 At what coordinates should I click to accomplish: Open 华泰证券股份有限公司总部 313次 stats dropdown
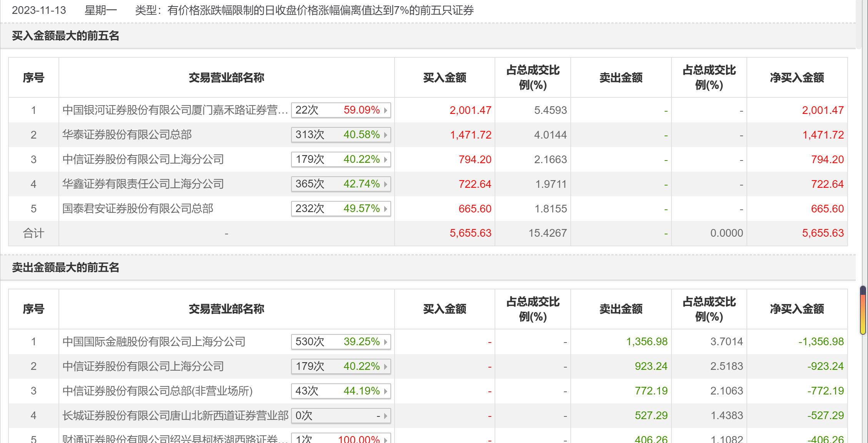(341, 135)
